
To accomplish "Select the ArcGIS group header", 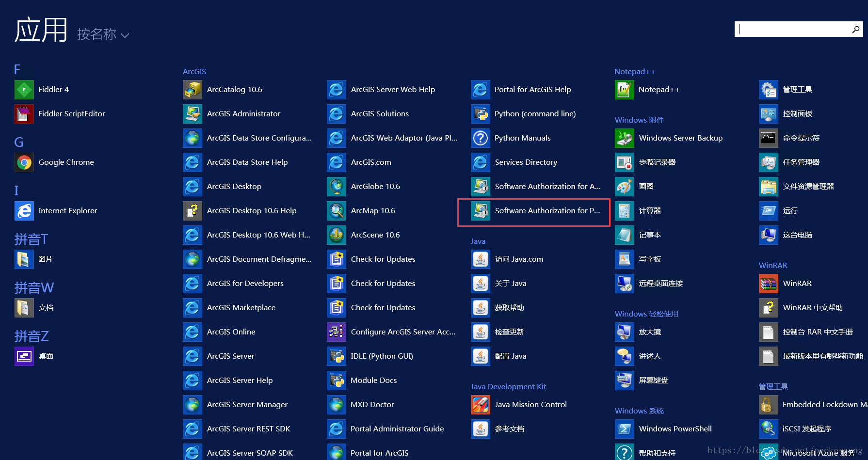I will tap(194, 72).
